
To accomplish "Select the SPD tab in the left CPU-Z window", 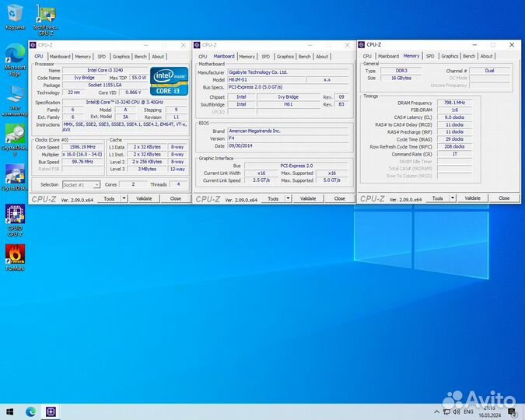I will (x=101, y=57).
